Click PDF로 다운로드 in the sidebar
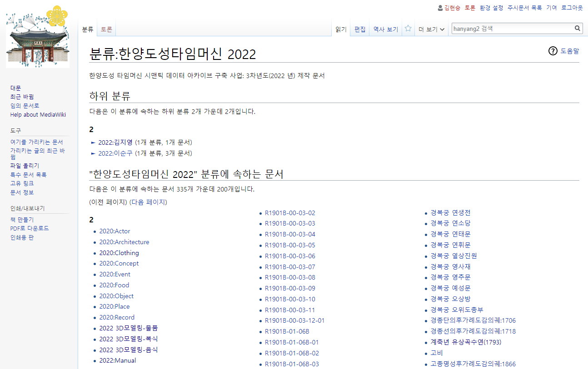The width and height of the screenshot is (588, 369). click(x=30, y=228)
